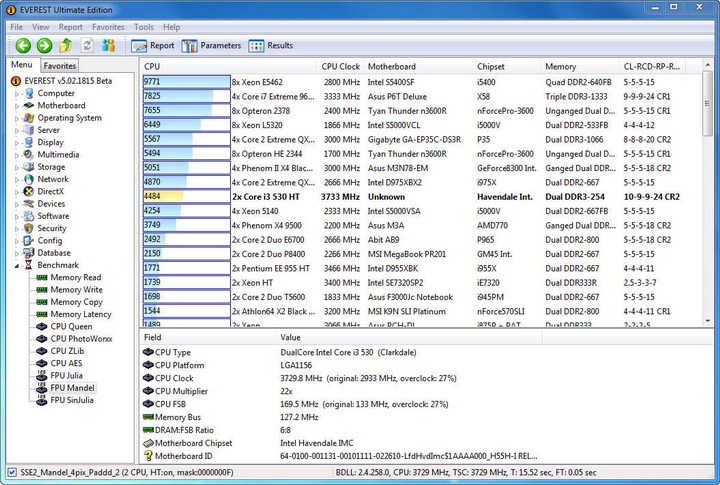Select EVEREST v5.02.1815 Beta root node
The height and width of the screenshot is (485, 720).
(x=68, y=81)
